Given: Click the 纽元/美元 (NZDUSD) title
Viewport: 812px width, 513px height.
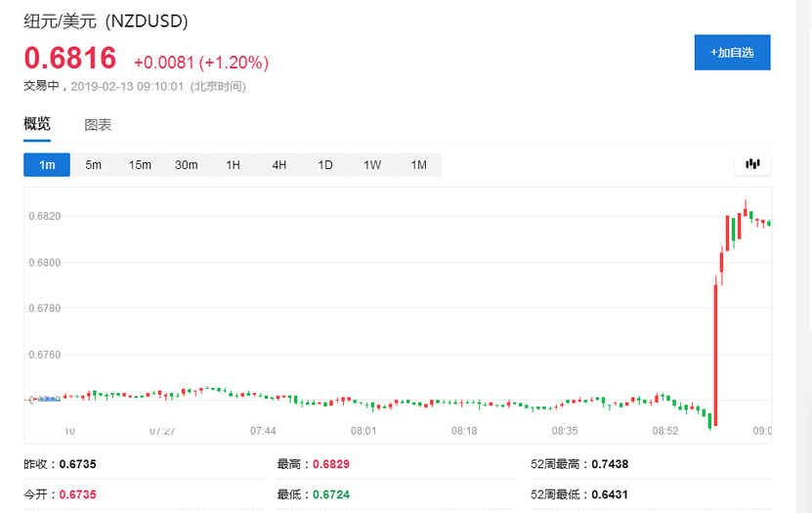Looking at the screenshot, I should [107, 21].
